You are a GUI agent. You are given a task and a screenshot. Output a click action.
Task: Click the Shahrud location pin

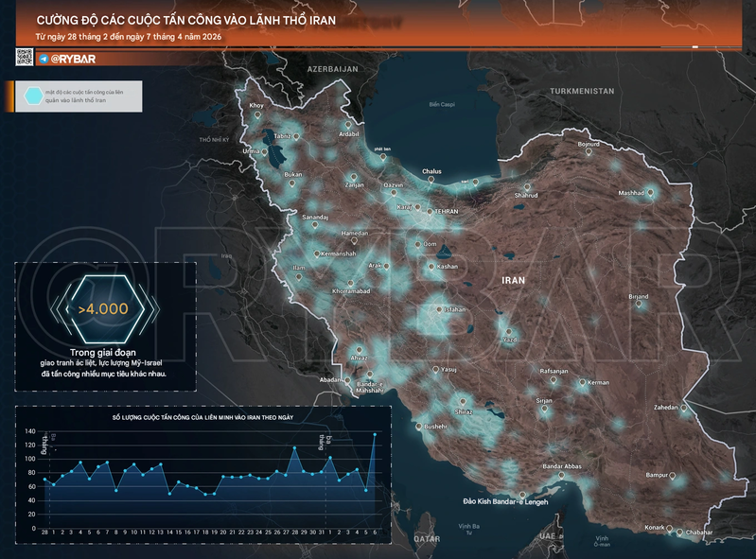click(x=527, y=187)
